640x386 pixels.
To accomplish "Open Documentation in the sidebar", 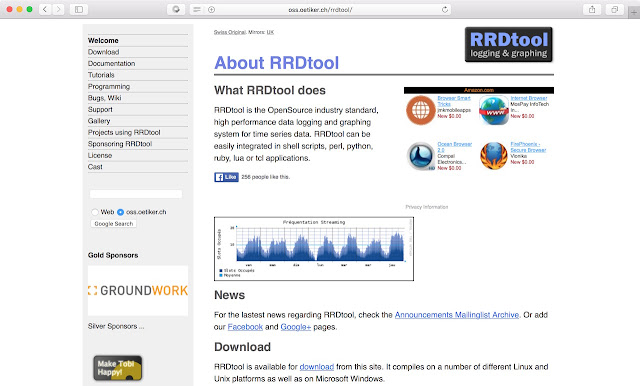I will (111, 63).
